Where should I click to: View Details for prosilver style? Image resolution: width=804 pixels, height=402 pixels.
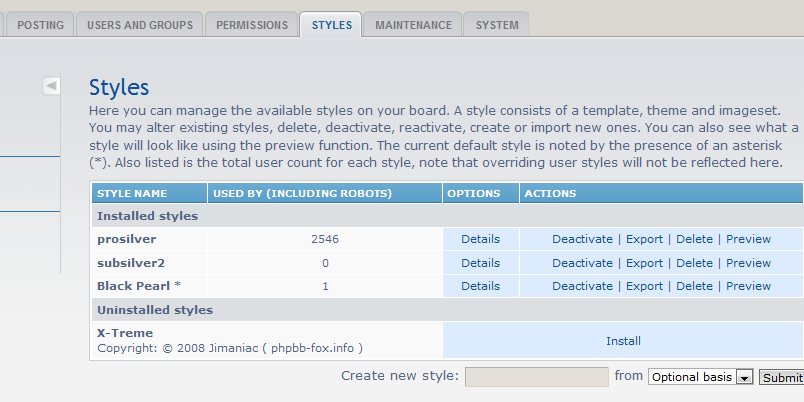[480, 239]
